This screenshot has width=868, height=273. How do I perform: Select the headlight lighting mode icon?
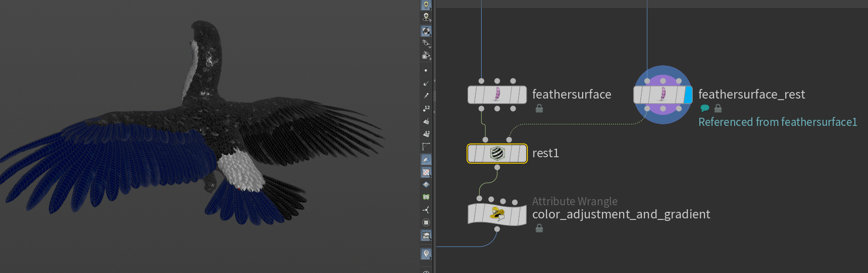pos(426,17)
